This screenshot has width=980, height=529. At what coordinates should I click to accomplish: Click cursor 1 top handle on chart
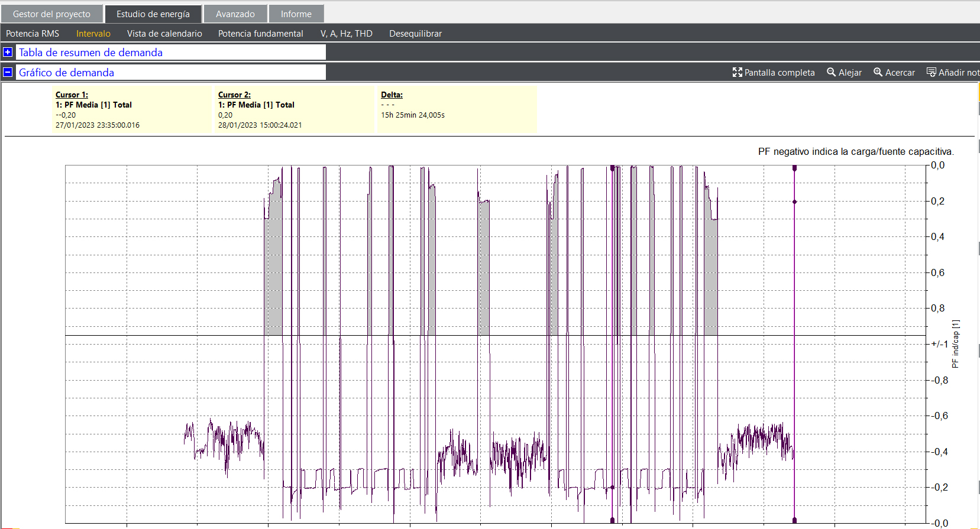613,168
